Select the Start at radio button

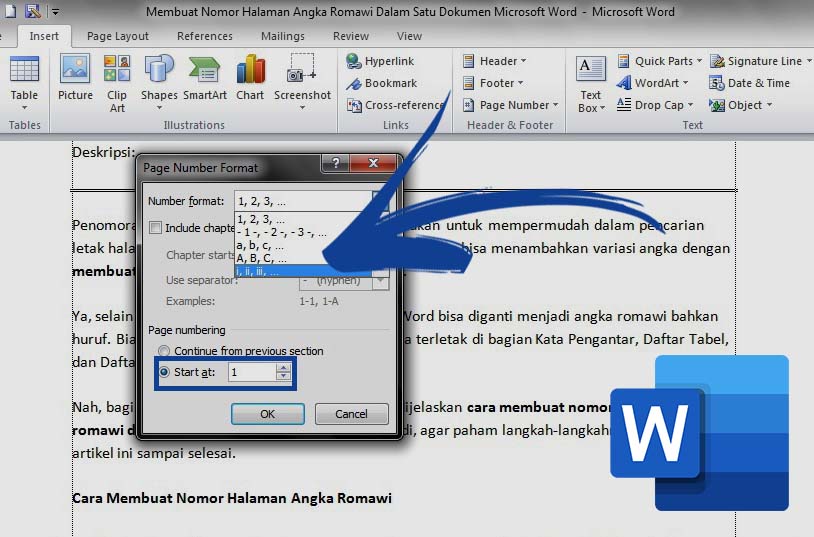point(164,372)
